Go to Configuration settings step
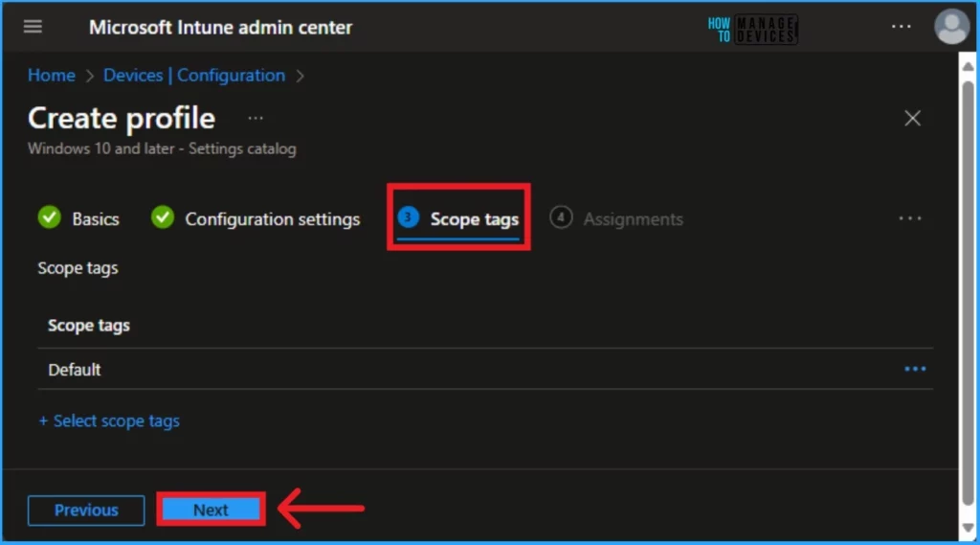The height and width of the screenshot is (545, 980). click(x=256, y=218)
